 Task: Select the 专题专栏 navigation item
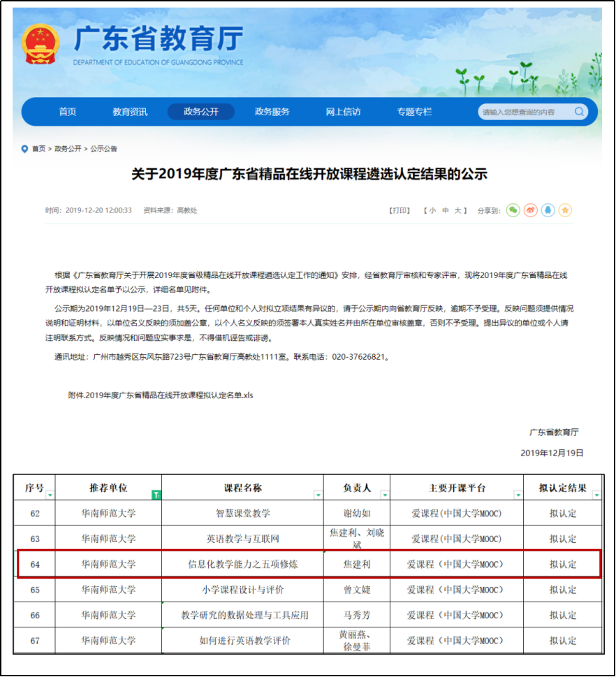click(x=415, y=112)
